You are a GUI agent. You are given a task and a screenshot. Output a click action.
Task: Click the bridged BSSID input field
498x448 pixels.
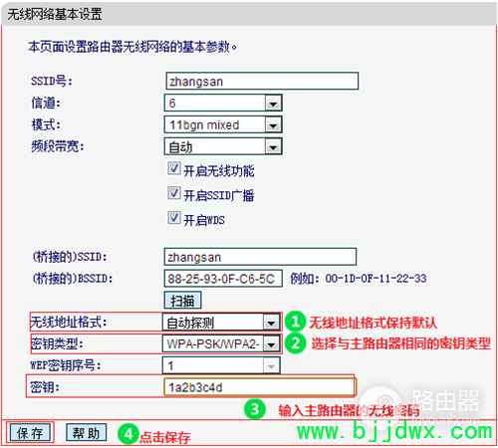tap(223, 279)
